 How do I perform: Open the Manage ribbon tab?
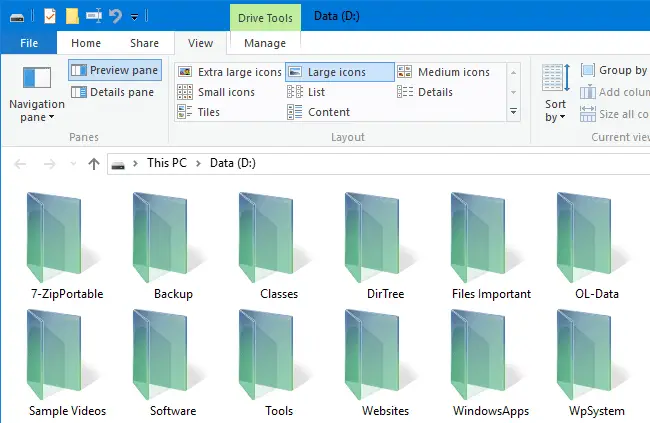coord(265,43)
